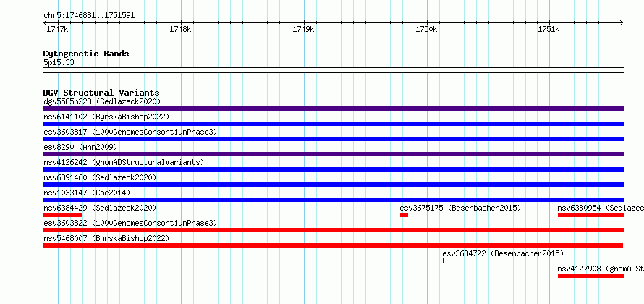Click the nsv4126242 blue variant bar
This screenshot has width=644, height=304.
(x=333, y=169)
